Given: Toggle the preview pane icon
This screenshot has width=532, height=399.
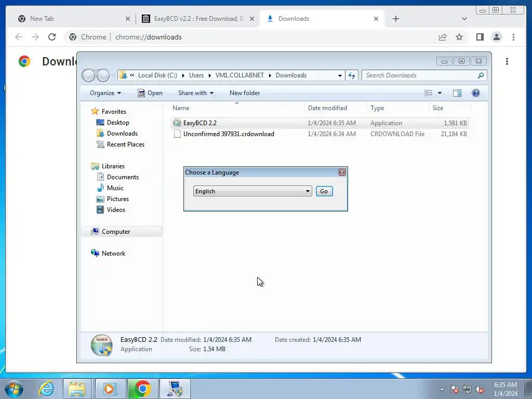Looking at the screenshot, I should coord(457,93).
